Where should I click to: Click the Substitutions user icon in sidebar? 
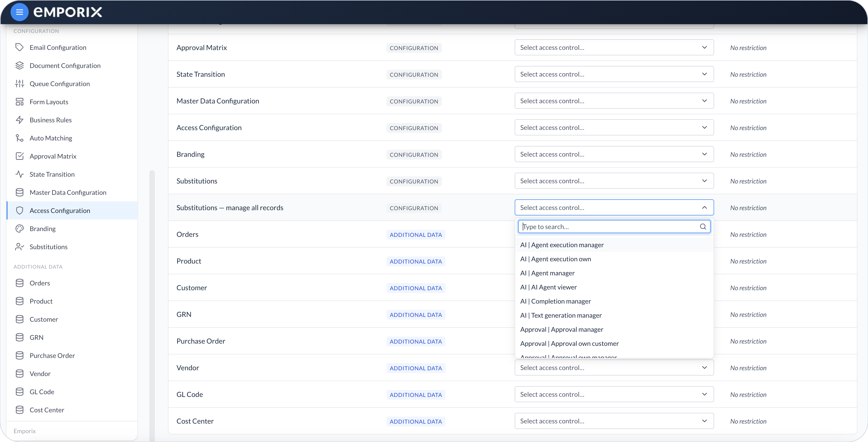coord(20,247)
